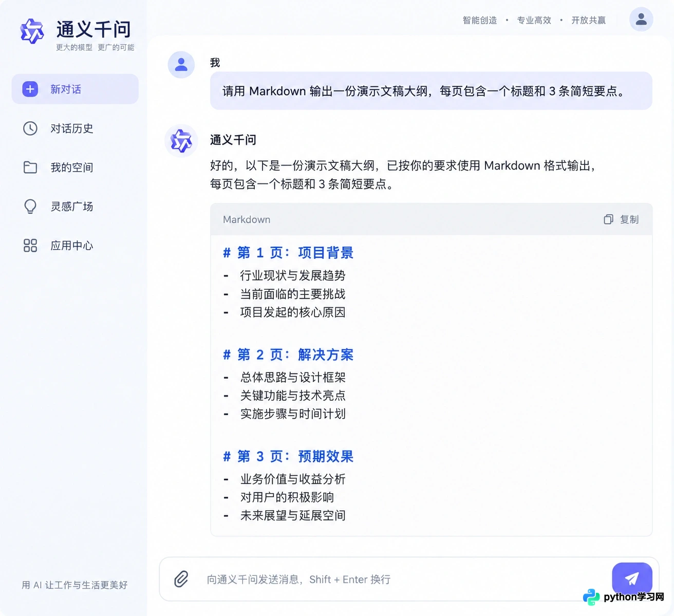Click the user avatar beside the 我 message
The height and width of the screenshot is (616, 674).
(181, 65)
